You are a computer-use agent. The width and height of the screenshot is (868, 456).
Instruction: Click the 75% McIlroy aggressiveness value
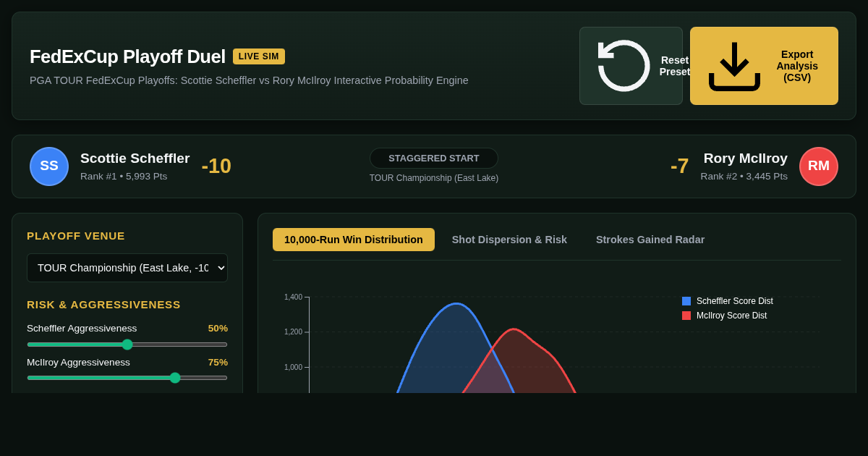[x=218, y=363]
